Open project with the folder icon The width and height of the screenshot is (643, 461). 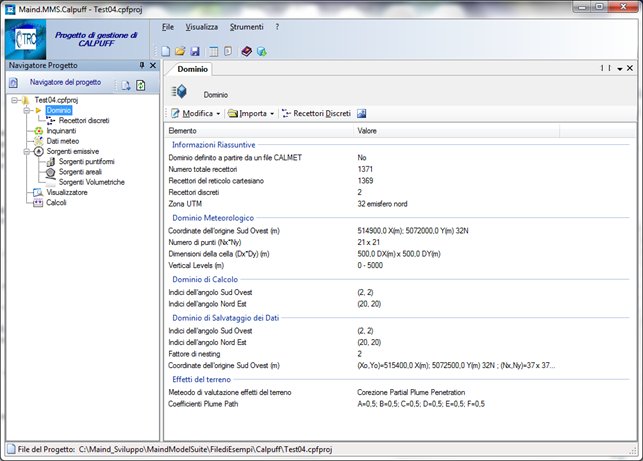pos(180,51)
